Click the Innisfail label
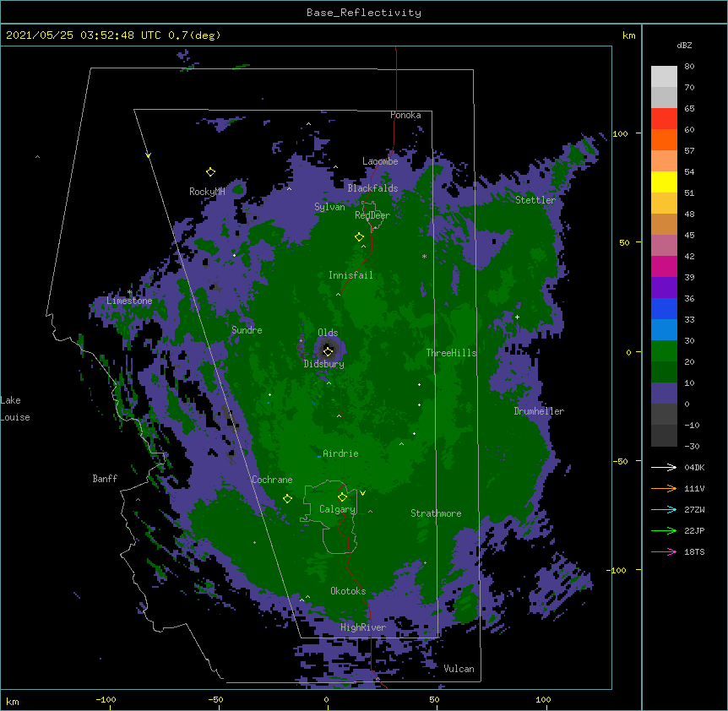 (x=350, y=275)
